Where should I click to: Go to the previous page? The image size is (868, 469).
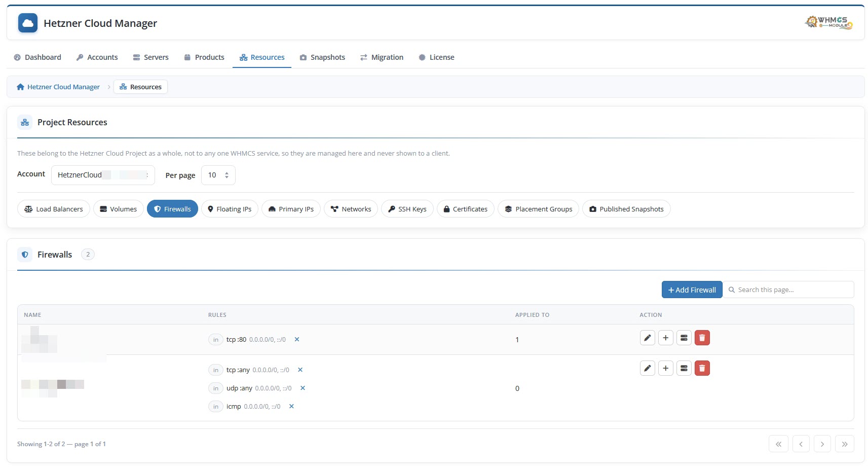click(801, 444)
